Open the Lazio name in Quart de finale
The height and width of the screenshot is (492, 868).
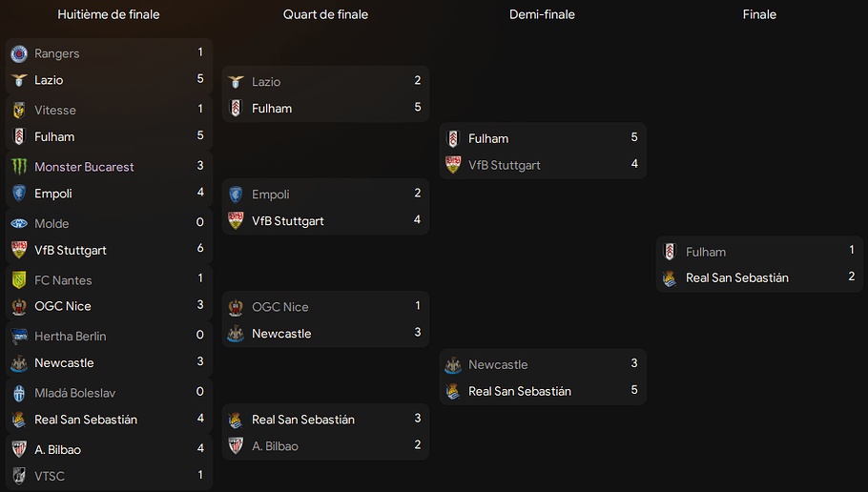coord(266,82)
